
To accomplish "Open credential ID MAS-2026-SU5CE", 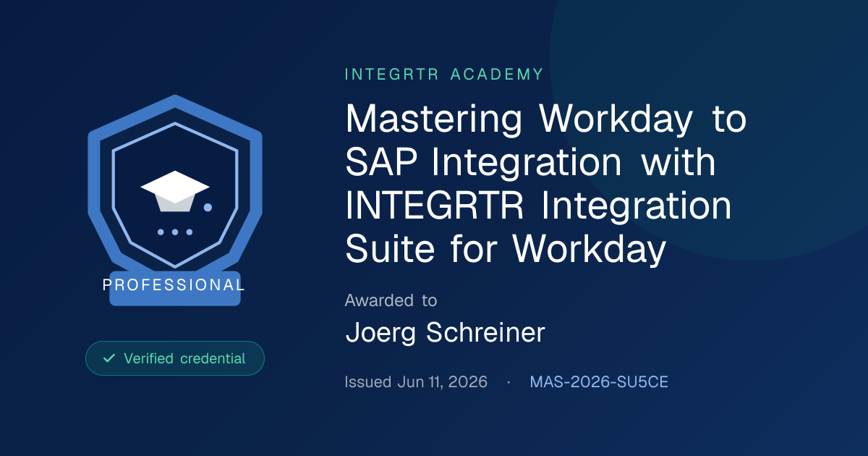I will point(599,382).
